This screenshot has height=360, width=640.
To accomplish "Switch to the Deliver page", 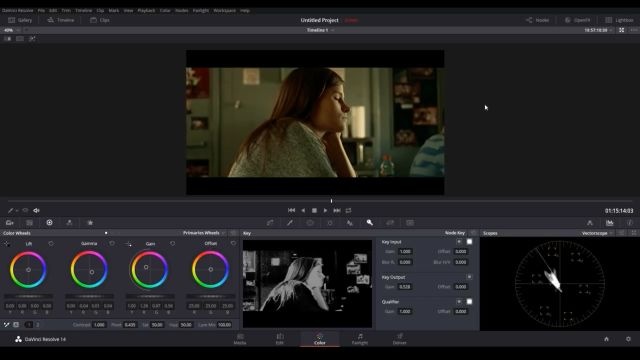I will [x=400, y=339].
